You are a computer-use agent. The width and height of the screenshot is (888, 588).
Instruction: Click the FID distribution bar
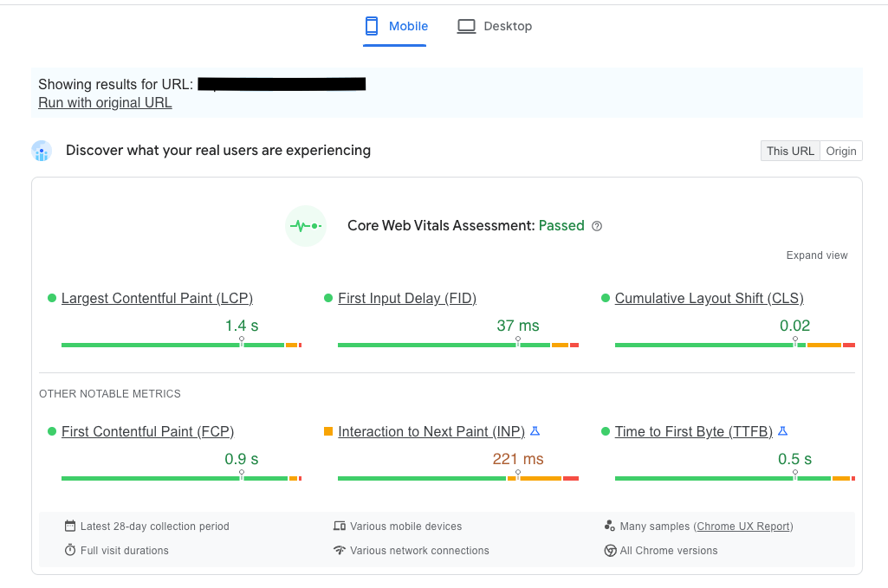pyautogui.click(x=458, y=345)
